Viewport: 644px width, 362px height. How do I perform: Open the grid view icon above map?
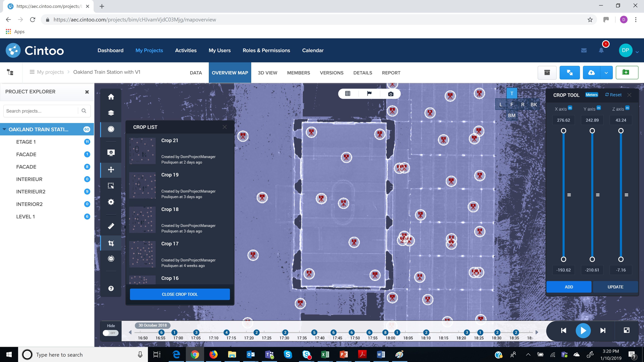pyautogui.click(x=347, y=94)
